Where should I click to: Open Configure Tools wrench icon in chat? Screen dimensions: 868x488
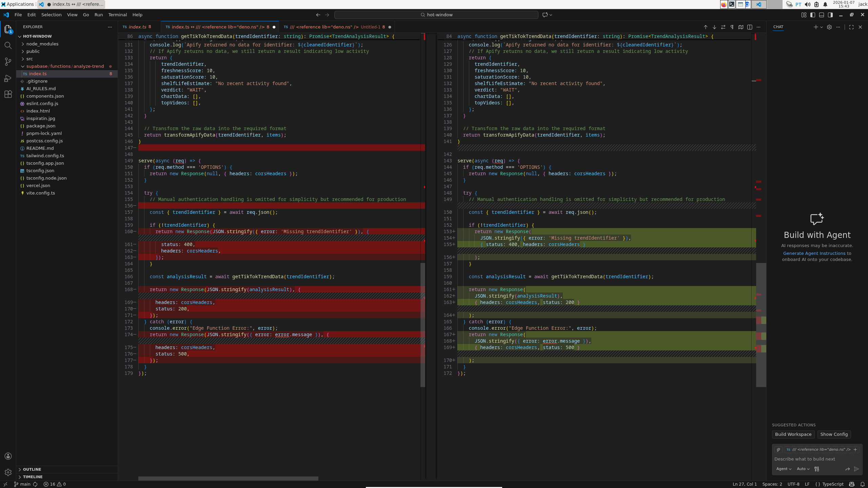(817, 469)
